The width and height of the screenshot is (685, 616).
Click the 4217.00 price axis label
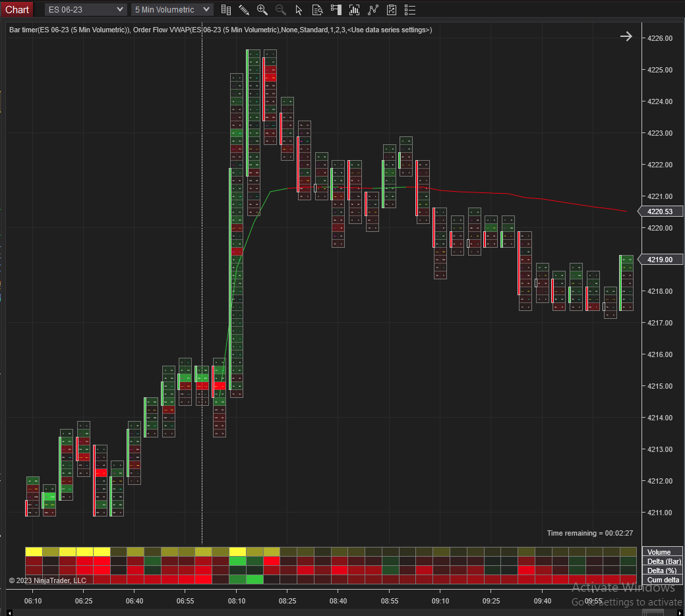click(660, 323)
